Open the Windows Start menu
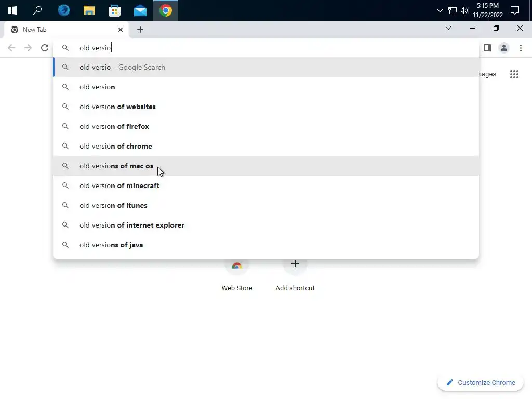This screenshot has height=399, width=532. pos(12,10)
